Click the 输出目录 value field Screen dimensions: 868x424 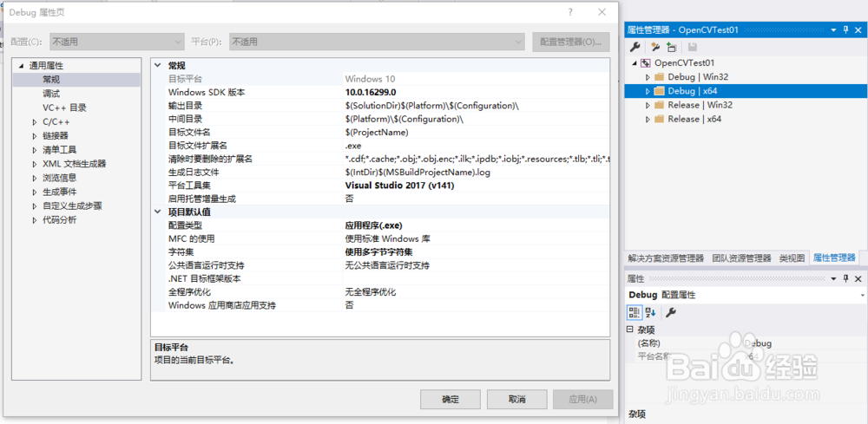pos(476,106)
